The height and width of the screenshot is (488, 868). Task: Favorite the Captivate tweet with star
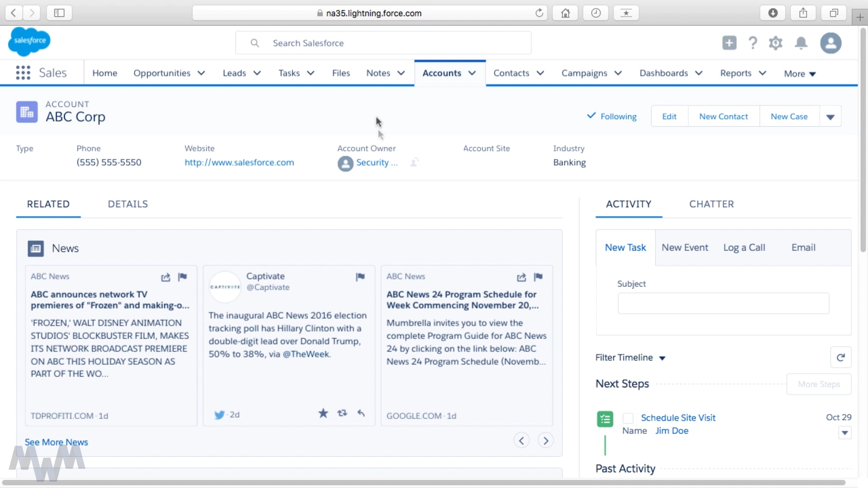323,413
